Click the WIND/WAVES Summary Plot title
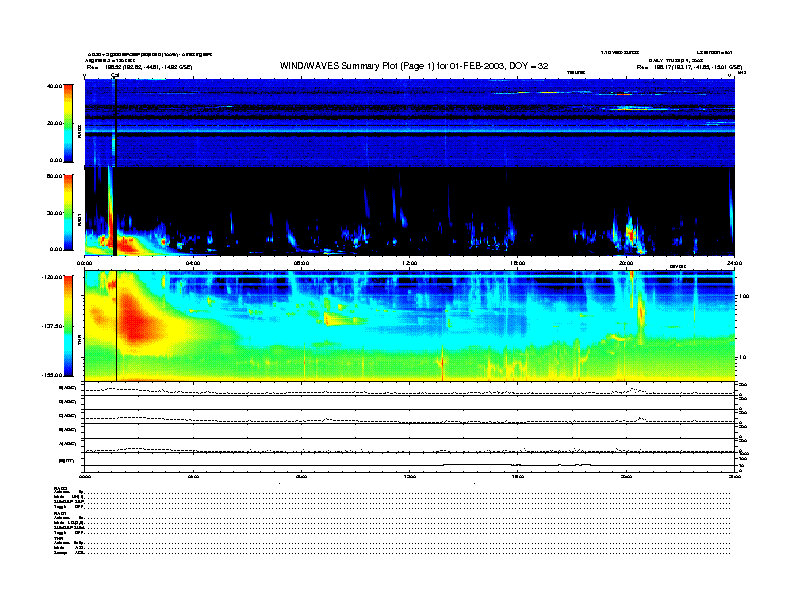This screenshot has width=792, height=612. tap(414, 66)
